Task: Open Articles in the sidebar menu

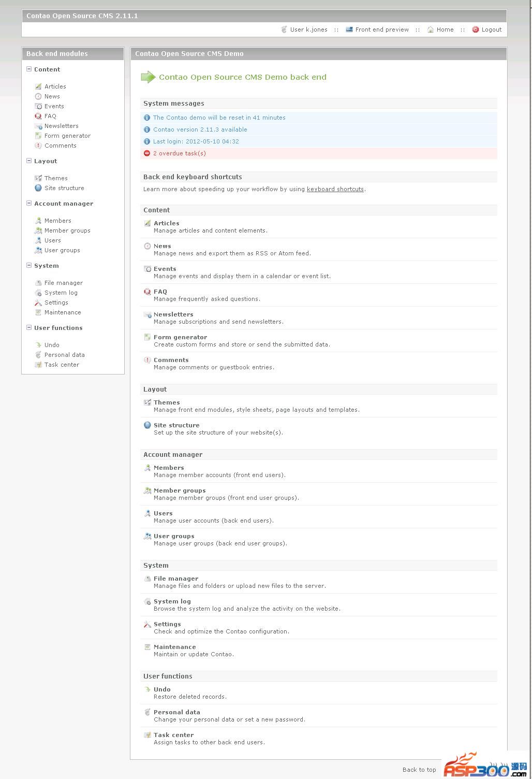Action: (x=55, y=86)
